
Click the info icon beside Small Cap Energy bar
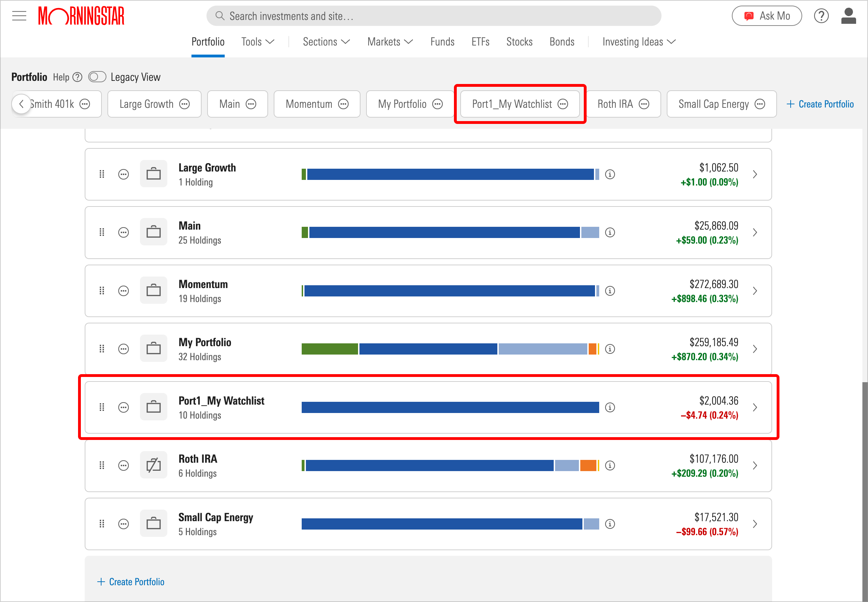tap(610, 524)
